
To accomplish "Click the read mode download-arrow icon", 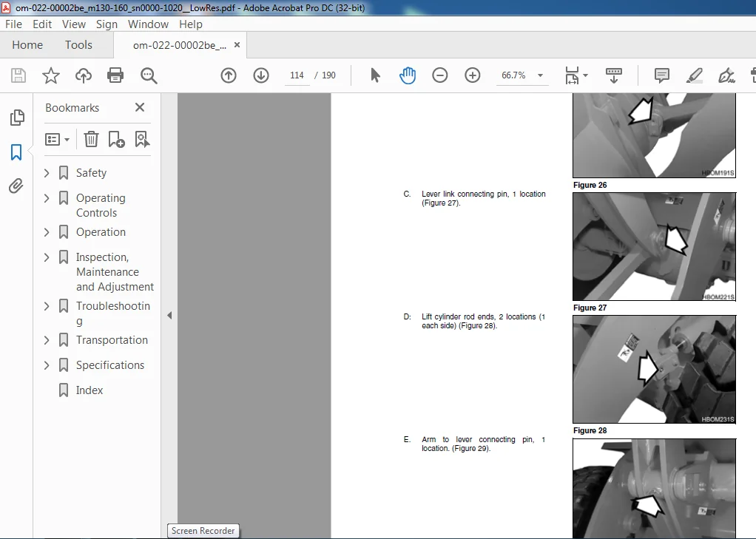I will pos(614,75).
